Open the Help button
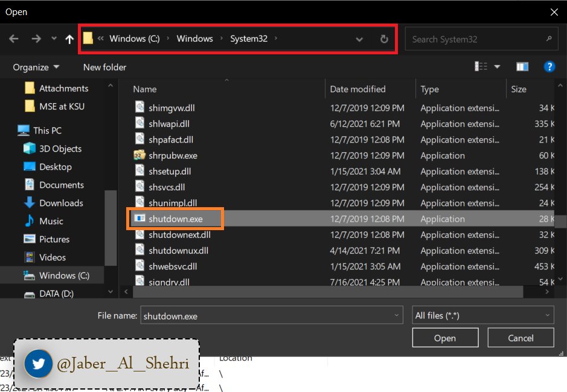The height and width of the screenshot is (392, 567). [549, 67]
